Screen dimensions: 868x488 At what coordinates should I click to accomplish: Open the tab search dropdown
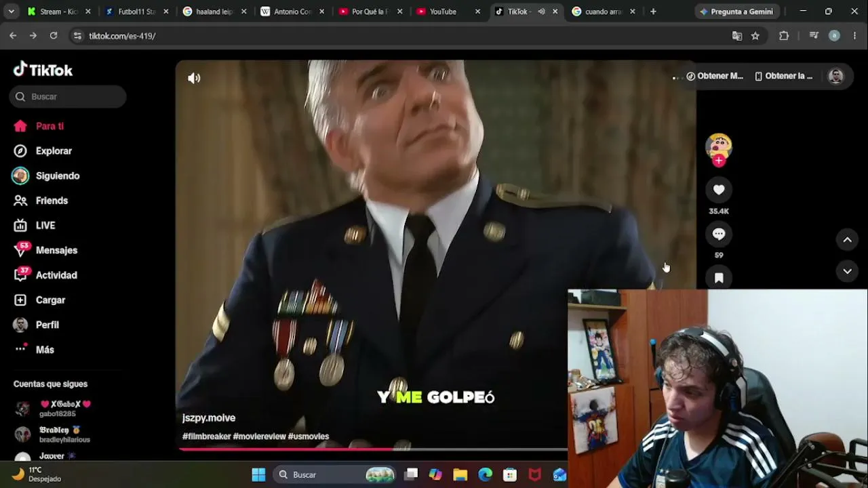click(11, 12)
